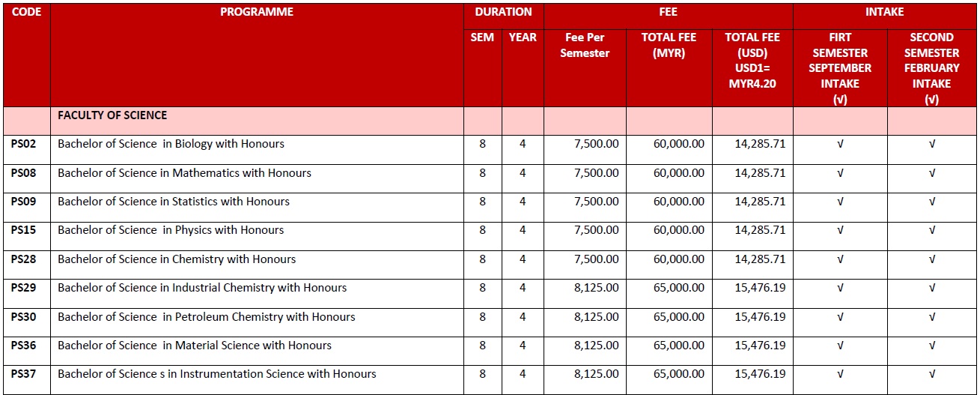Click February intake checkmark for Physics row
Viewport: 980px width, 395px height.
coord(932,230)
